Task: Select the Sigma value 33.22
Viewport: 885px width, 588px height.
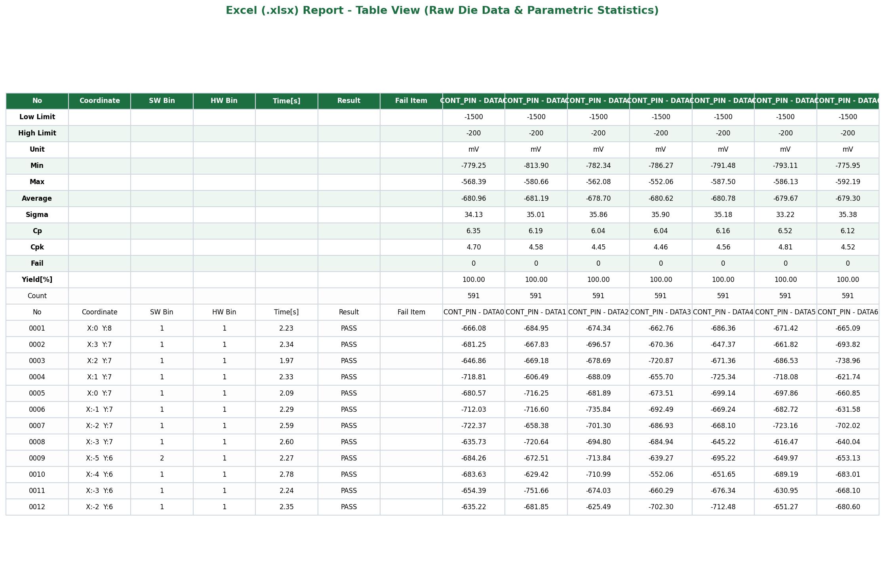Action: pos(786,215)
